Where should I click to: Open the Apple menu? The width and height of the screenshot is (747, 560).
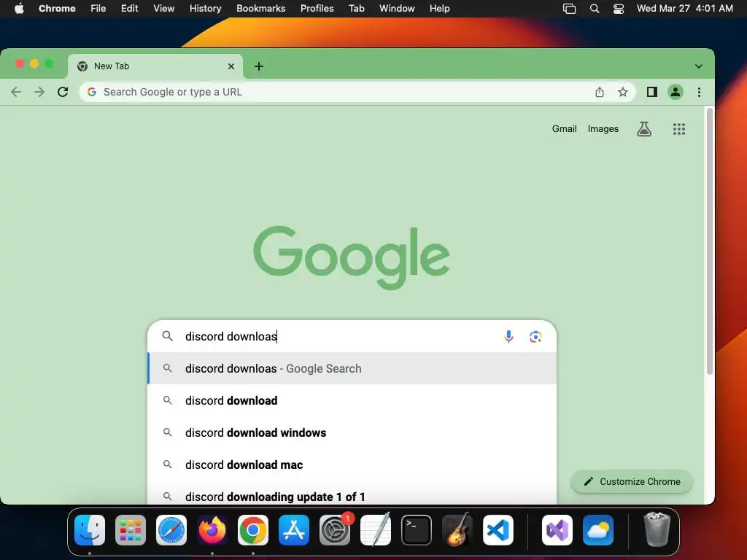tap(19, 8)
